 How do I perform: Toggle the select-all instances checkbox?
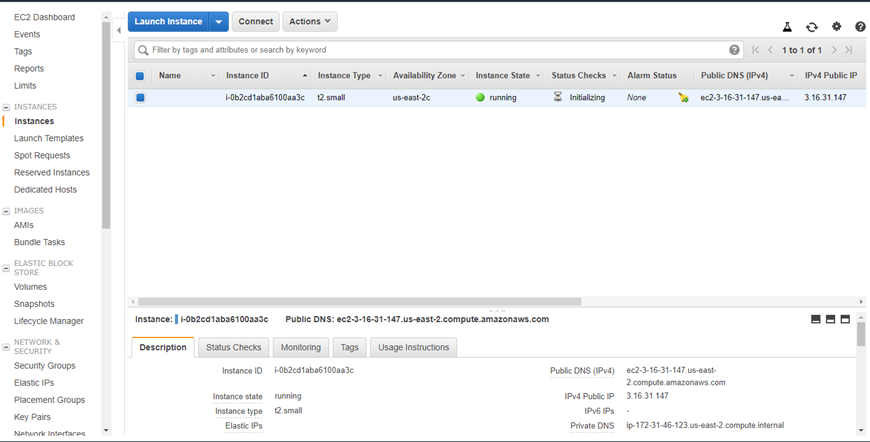coord(140,76)
